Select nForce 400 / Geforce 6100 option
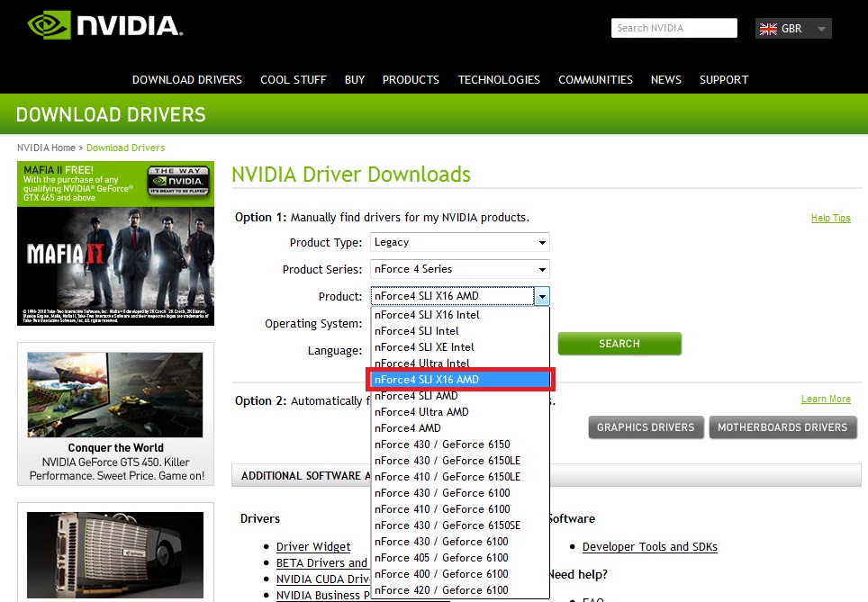The height and width of the screenshot is (602, 868). pyautogui.click(x=459, y=574)
